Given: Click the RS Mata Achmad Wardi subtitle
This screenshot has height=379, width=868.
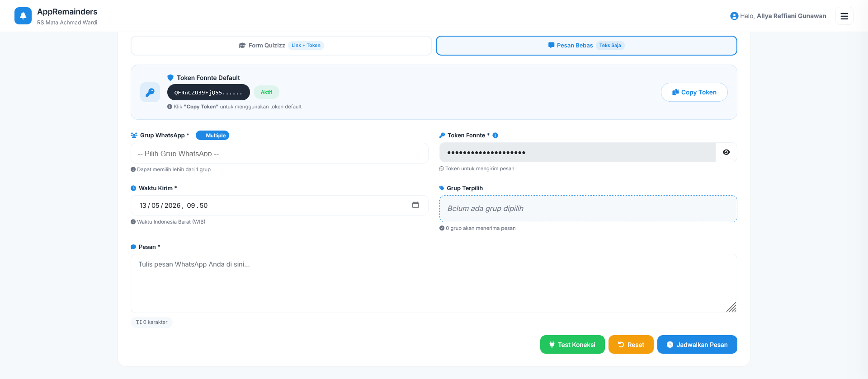Looking at the screenshot, I should [x=67, y=23].
